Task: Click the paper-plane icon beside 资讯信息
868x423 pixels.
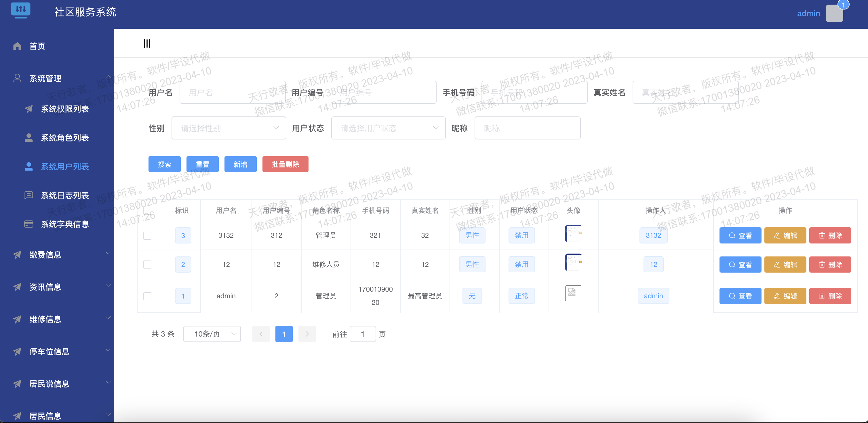Action: [x=17, y=287]
